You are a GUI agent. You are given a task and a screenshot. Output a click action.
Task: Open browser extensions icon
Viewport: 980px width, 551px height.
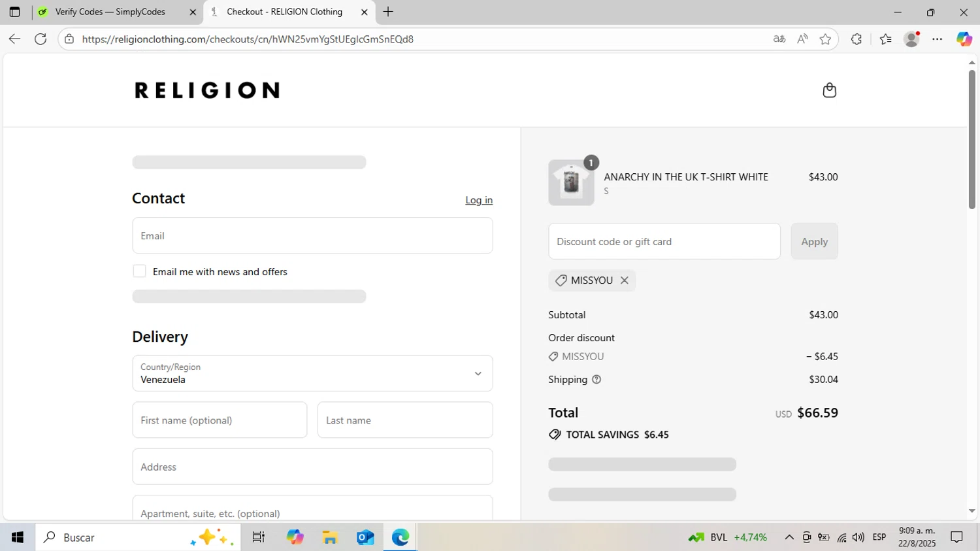pyautogui.click(x=857, y=39)
